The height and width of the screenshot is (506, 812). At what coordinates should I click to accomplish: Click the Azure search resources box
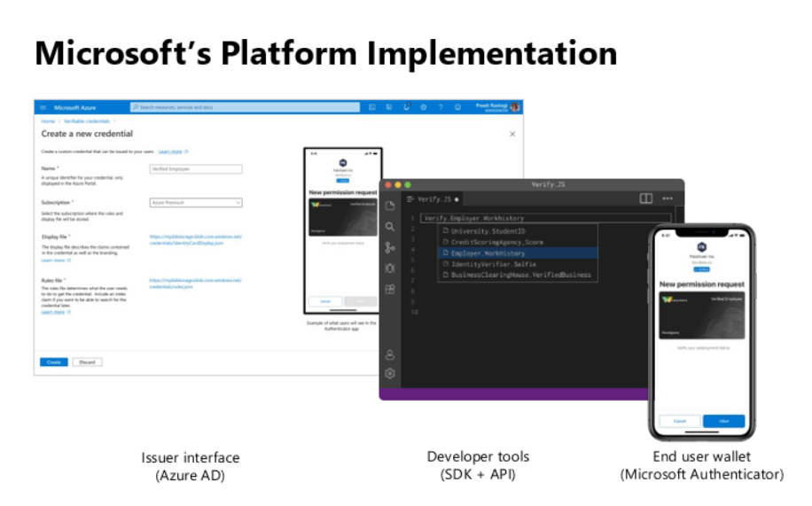tap(245, 107)
